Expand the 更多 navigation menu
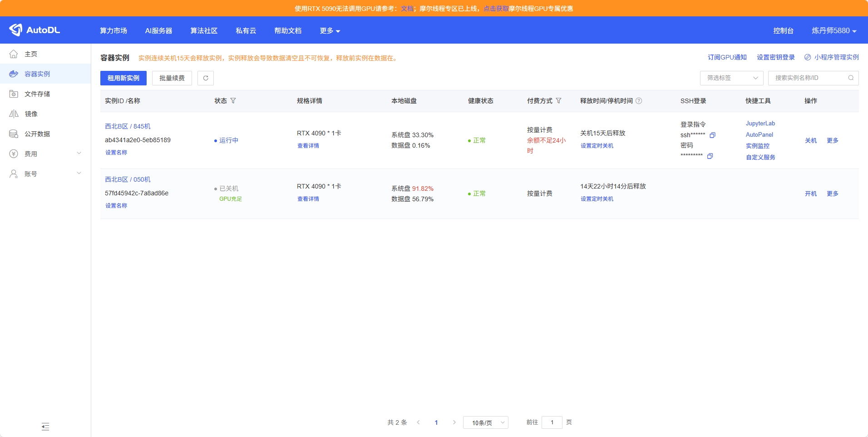Viewport: 868px width, 437px height. 329,30
